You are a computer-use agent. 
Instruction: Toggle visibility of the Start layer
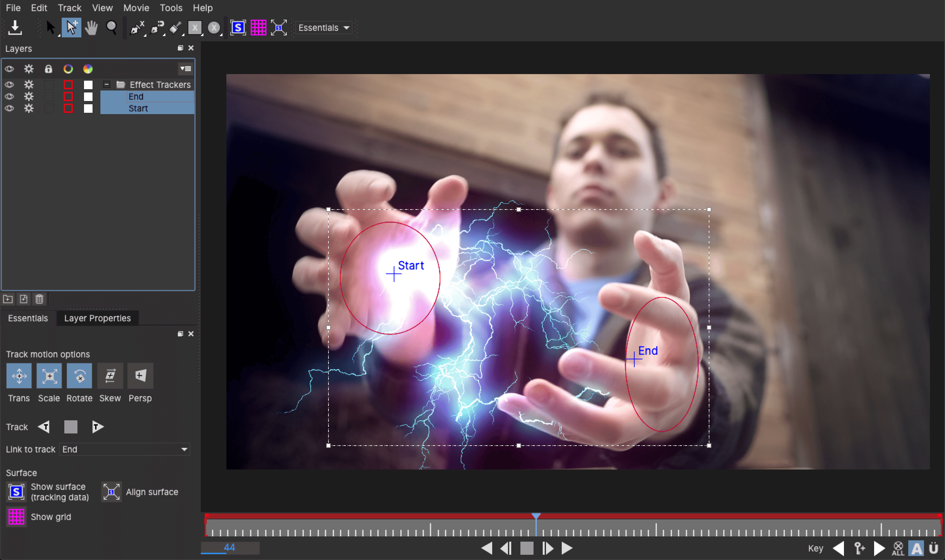9,108
